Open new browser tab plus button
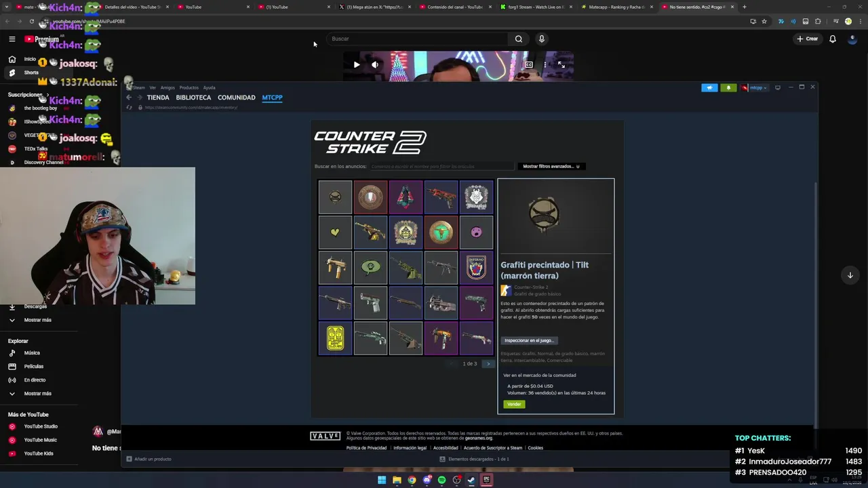This screenshot has width=868, height=488. [x=744, y=7]
